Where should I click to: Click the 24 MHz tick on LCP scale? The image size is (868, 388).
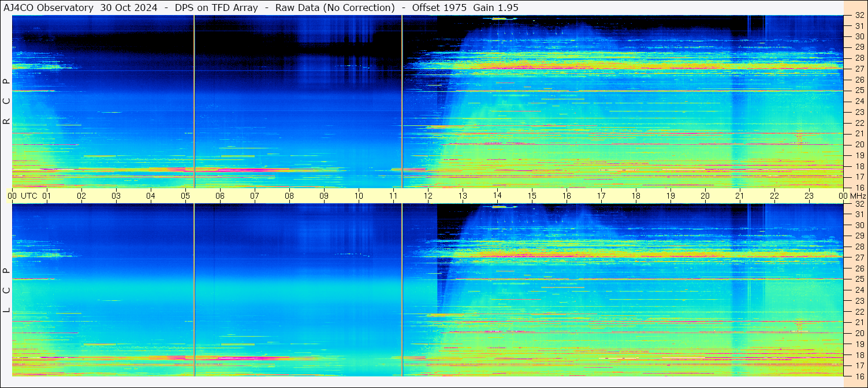click(859, 290)
